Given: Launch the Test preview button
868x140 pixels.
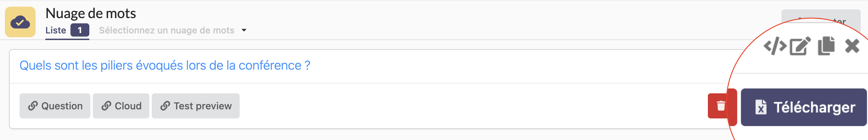Looking at the screenshot, I should click(196, 106).
